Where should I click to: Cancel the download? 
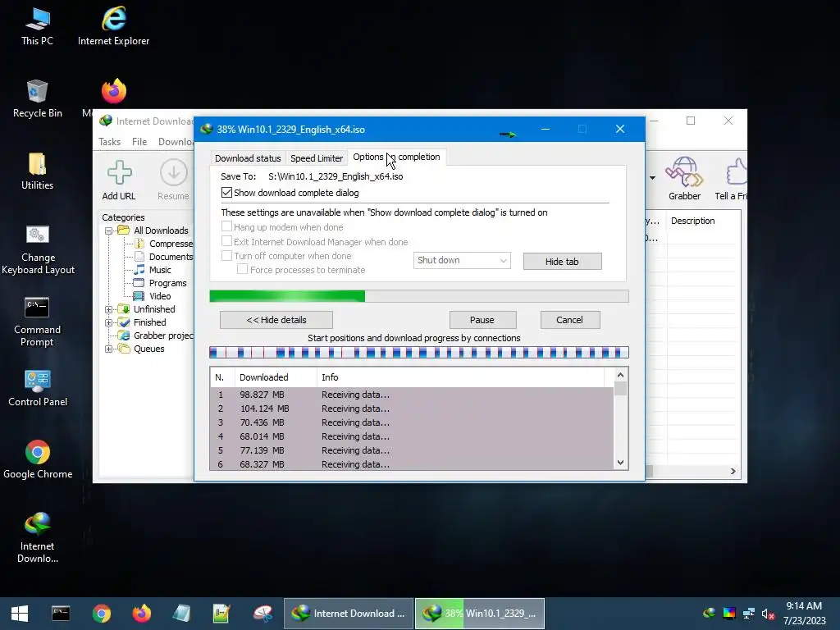(x=569, y=320)
